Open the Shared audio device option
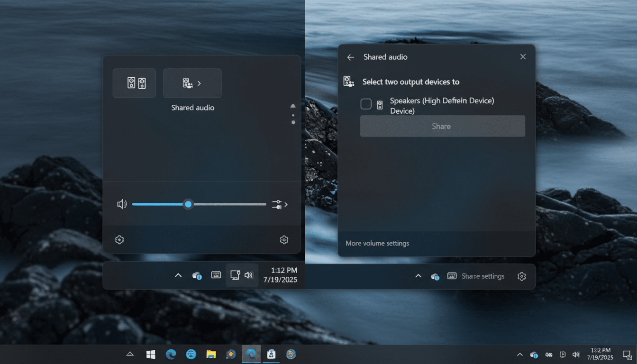Viewport: 637px width, 364px height. [192, 82]
